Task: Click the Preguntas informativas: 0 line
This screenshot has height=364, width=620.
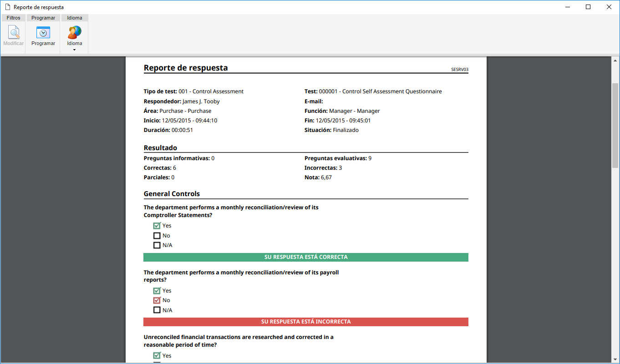Action: coord(179,158)
